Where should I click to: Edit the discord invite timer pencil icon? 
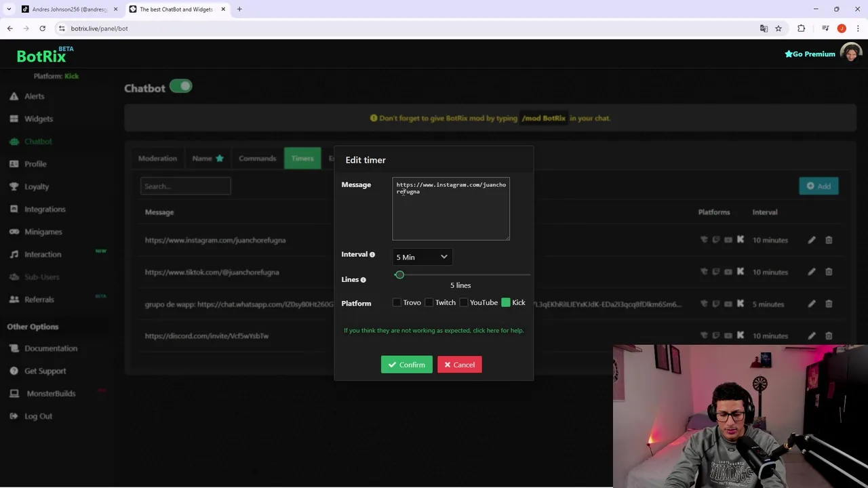[x=812, y=335]
